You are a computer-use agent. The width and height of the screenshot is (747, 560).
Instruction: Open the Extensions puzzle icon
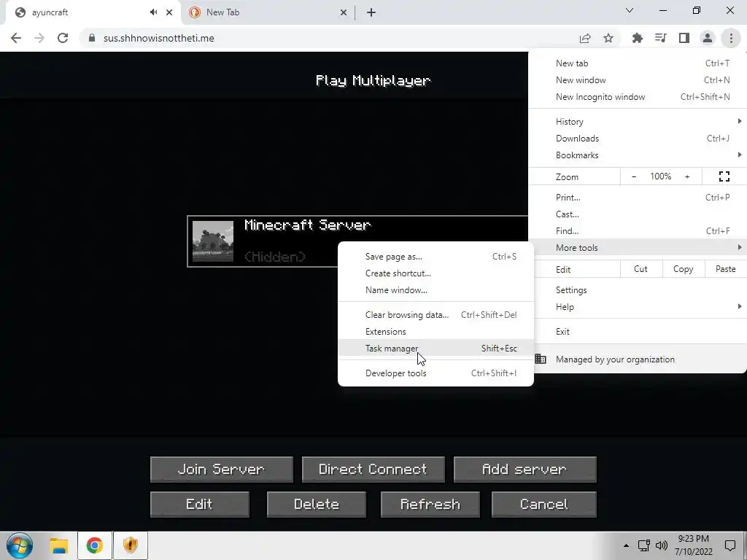[637, 38]
